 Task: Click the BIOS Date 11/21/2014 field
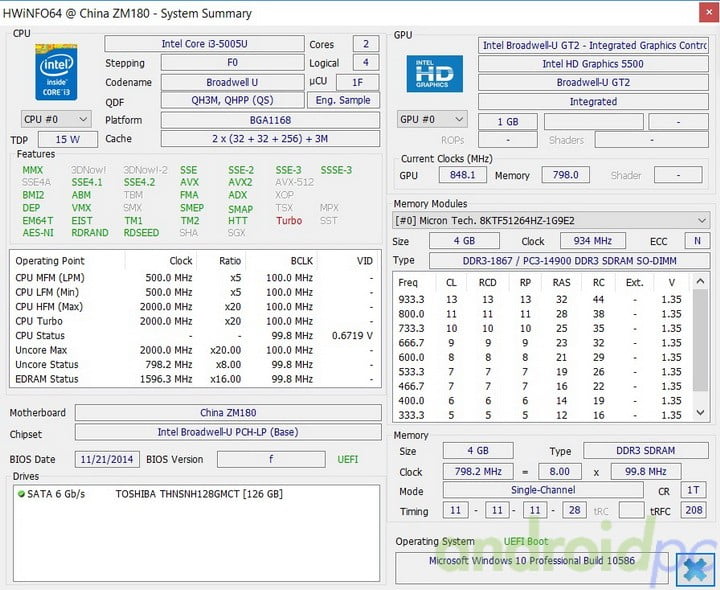point(107,459)
